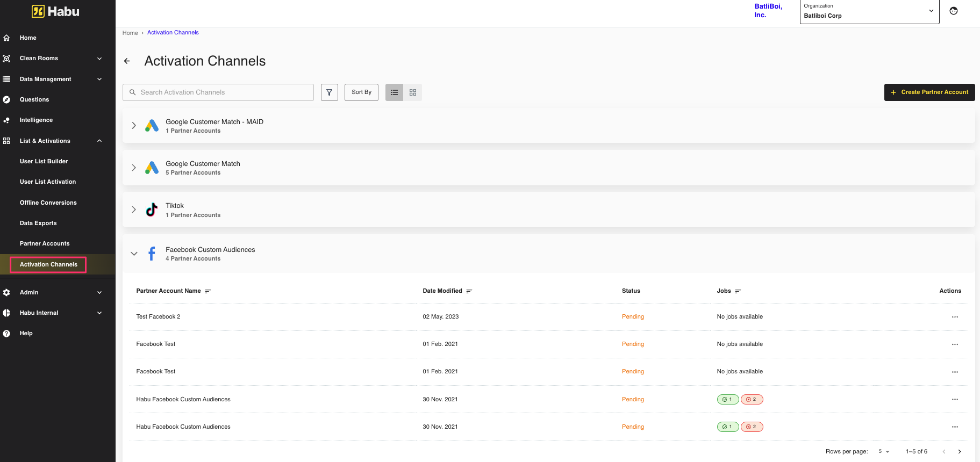The width and height of the screenshot is (980, 462).
Task: Open actions menu for Test Facebook 2
Action: pos(955,317)
